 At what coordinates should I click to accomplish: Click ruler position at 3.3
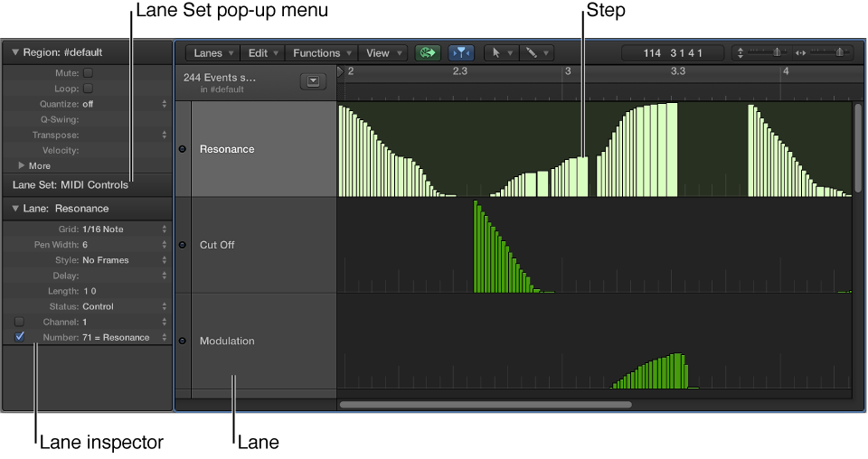click(677, 71)
